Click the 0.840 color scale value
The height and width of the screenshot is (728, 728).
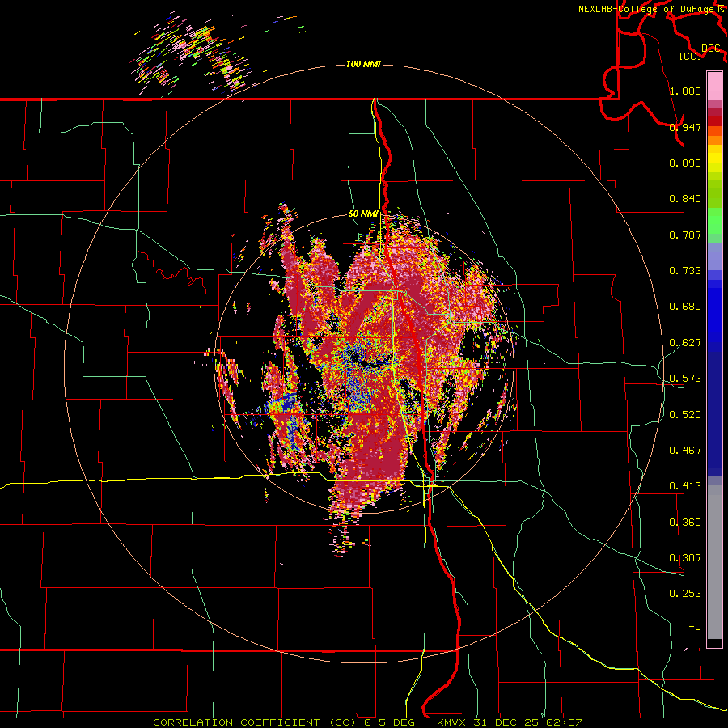pos(685,199)
